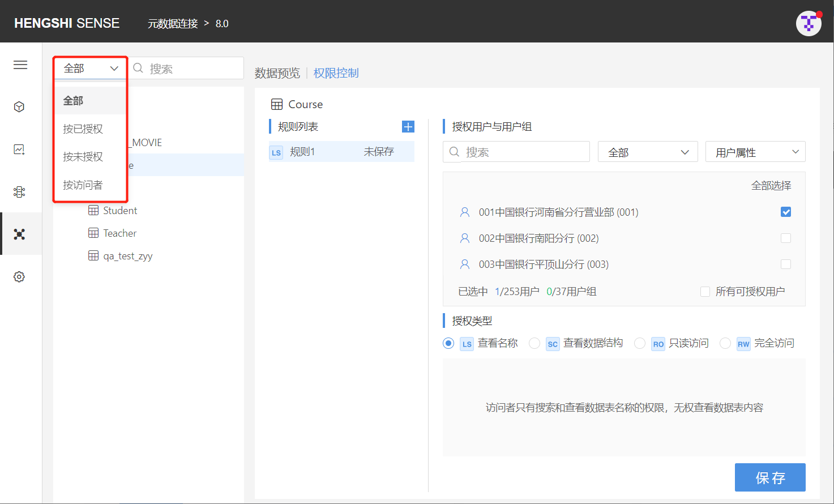Click 1/253用户 selected count
Image resolution: width=834 pixels, height=504 pixels.
517,292
